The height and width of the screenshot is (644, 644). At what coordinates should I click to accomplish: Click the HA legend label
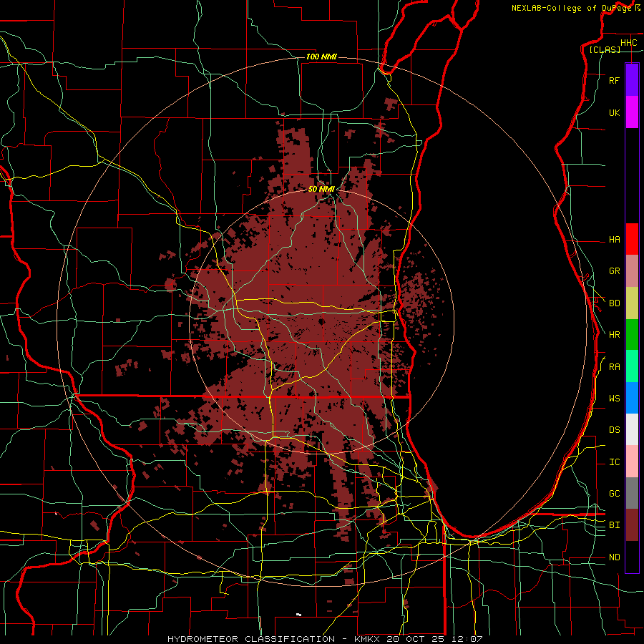(614, 239)
